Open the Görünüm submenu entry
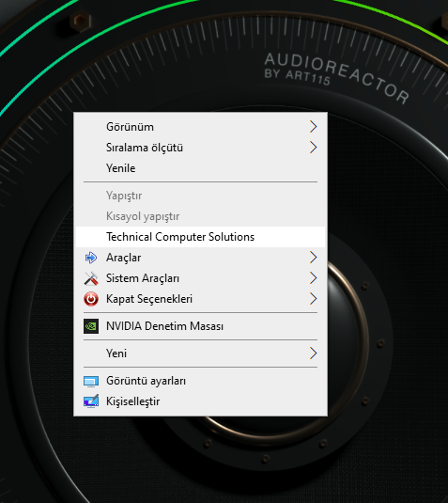Viewport: 448px width, 503px height. tap(200, 127)
